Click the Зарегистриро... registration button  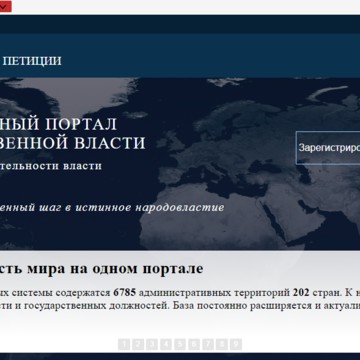[x=328, y=148]
